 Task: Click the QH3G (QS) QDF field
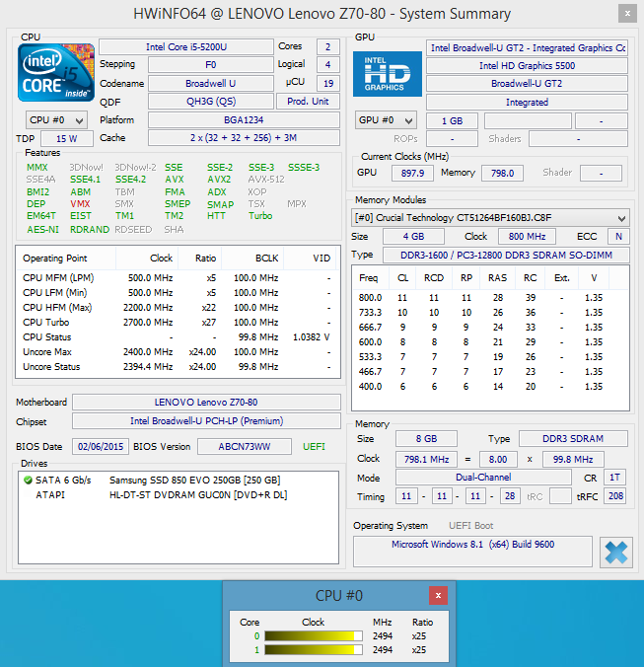[x=210, y=102]
